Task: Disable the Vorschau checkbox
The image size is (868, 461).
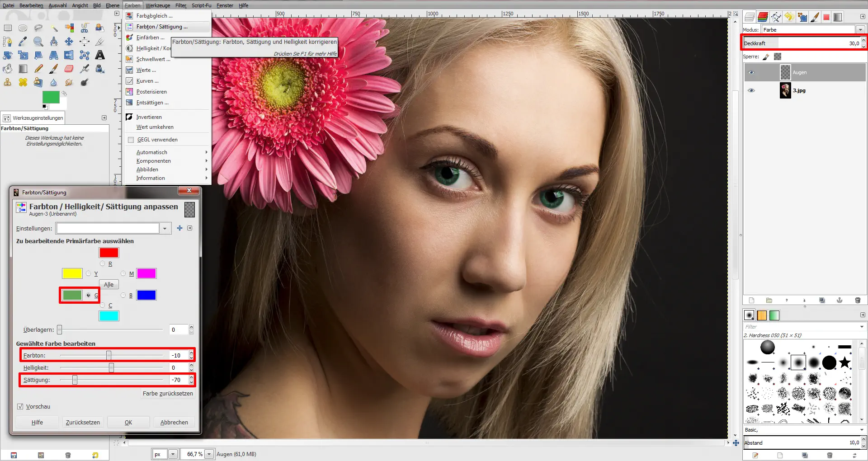Action: click(x=20, y=406)
